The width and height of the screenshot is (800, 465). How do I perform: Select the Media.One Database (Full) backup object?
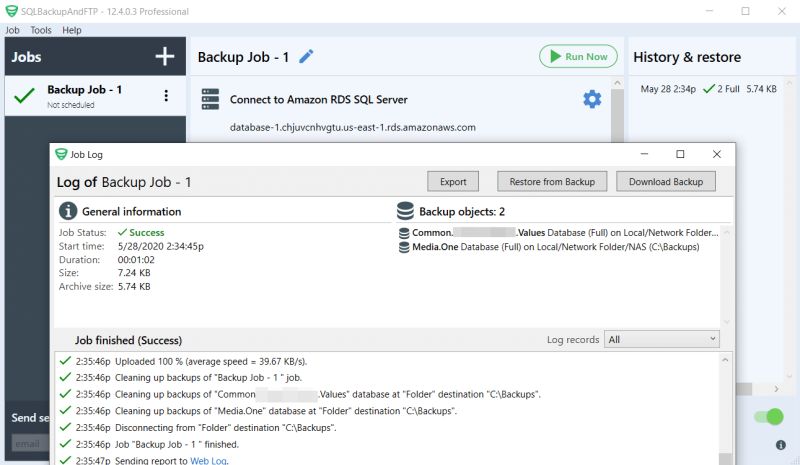pos(556,247)
